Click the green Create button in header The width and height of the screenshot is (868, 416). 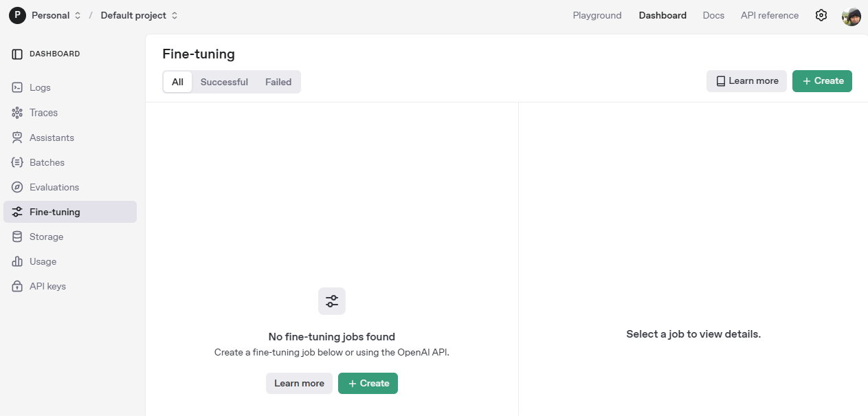click(x=822, y=81)
